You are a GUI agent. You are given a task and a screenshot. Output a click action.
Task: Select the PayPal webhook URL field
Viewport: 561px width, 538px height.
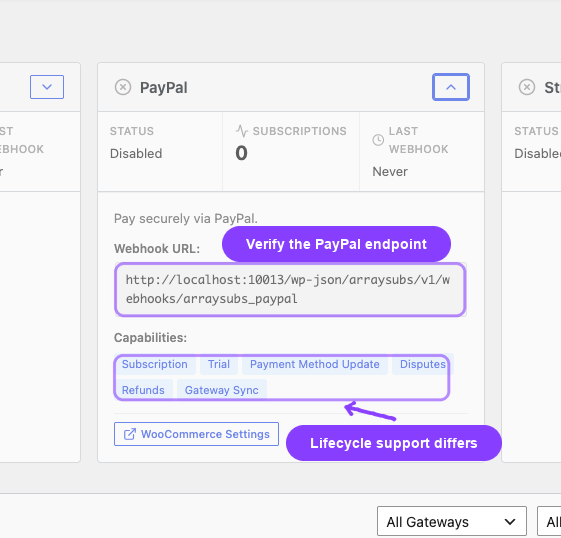pyautogui.click(x=290, y=289)
